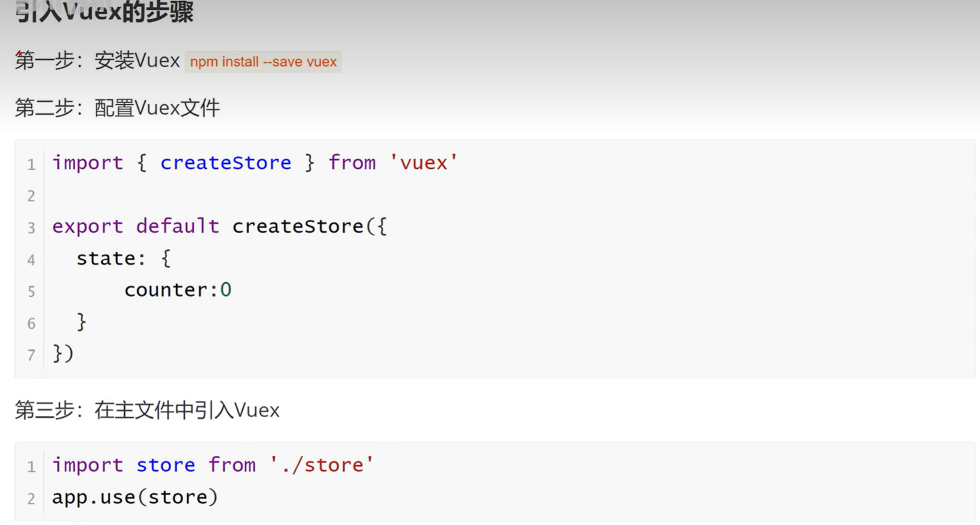The image size is (980, 525).
Task: Click 'createStore({' on the export line
Action: click(310, 226)
